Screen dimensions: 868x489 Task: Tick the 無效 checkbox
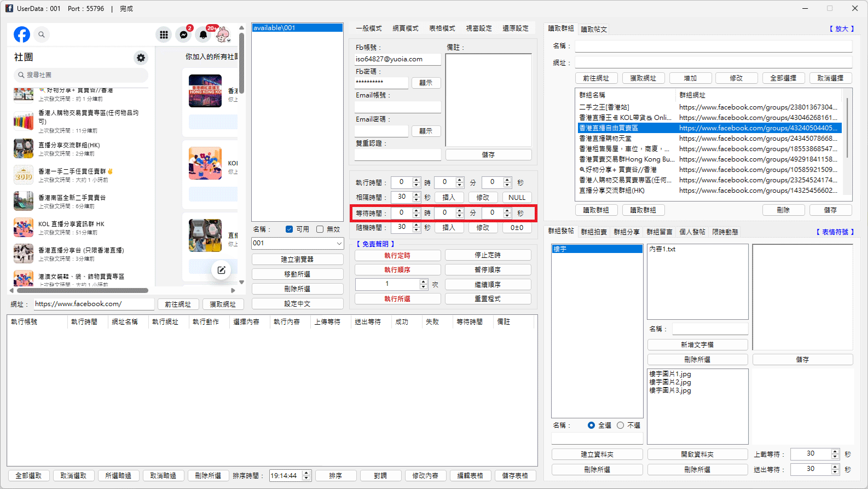tap(320, 229)
